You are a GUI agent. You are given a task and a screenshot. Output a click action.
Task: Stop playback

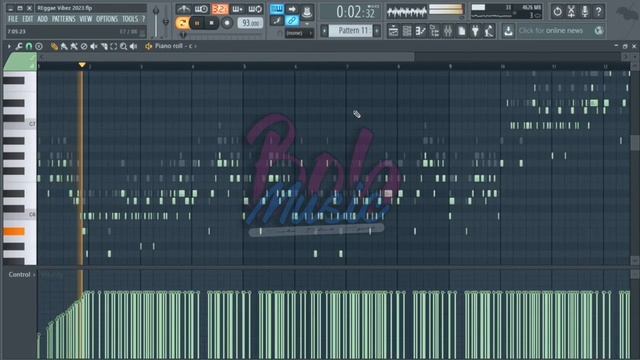(x=211, y=23)
